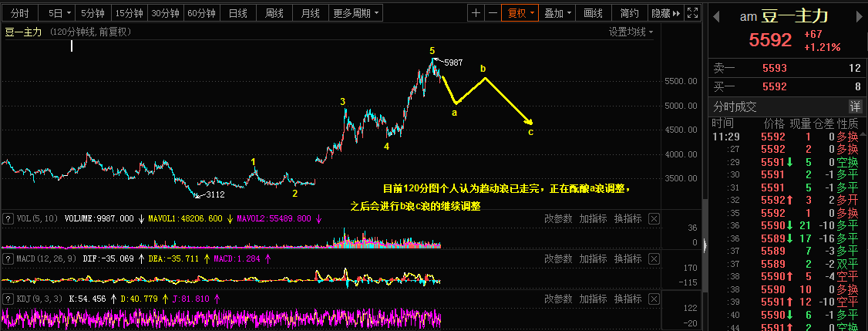Viewport: 868px width, 331px height.
Task: Click the 3112 low price label
Action: 215,194
